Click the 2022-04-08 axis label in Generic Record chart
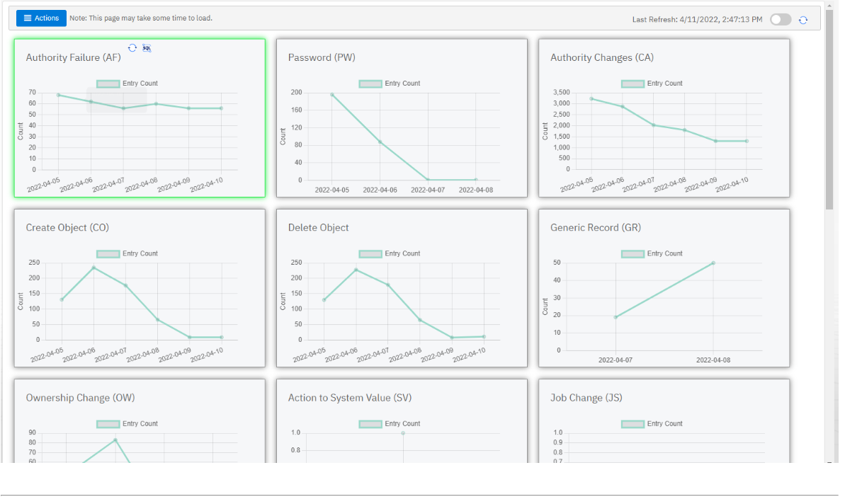The image size is (845, 504). tap(713, 360)
